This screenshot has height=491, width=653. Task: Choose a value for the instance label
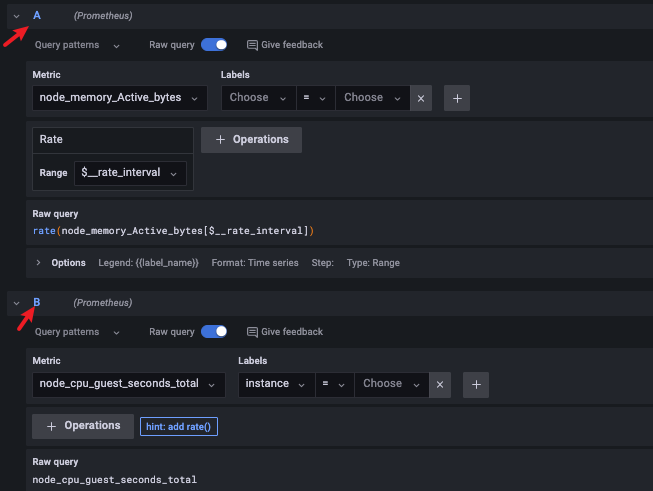click(391, 384)
